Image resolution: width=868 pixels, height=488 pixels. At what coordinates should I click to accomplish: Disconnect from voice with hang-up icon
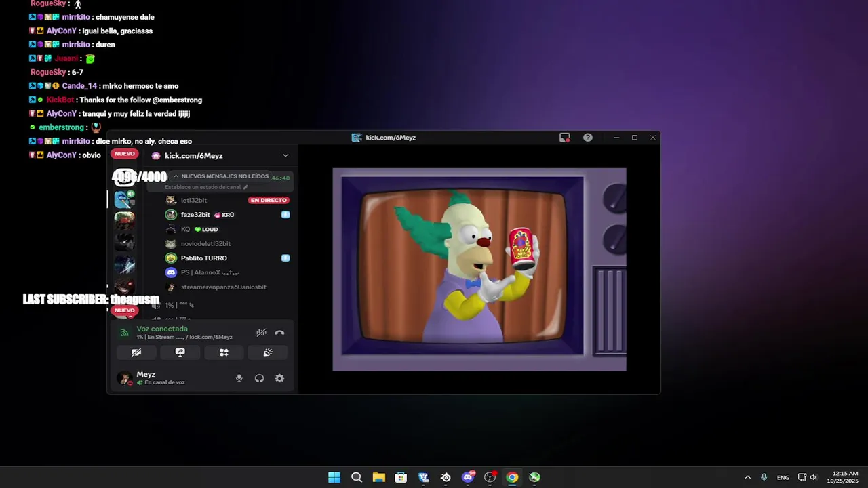(x=279, y=333)
